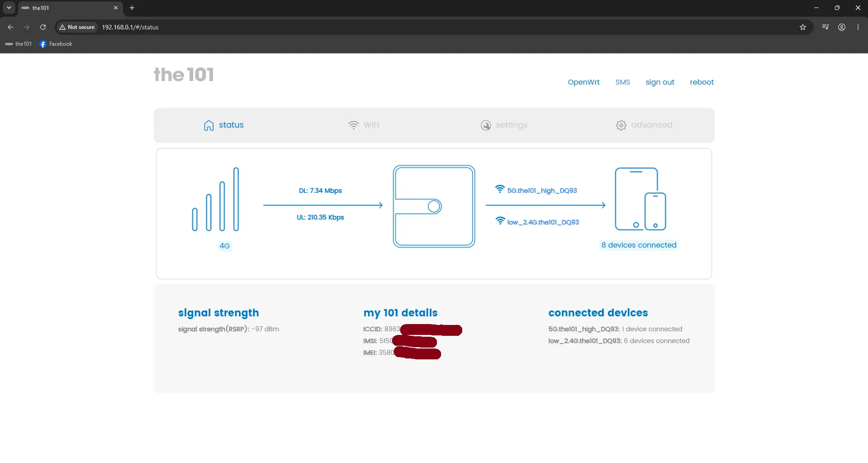868x463 pixels.
Task: Click the WiFi icon beside low_2.4G.the101_DQ93
Action: click(x=500, y=221)
